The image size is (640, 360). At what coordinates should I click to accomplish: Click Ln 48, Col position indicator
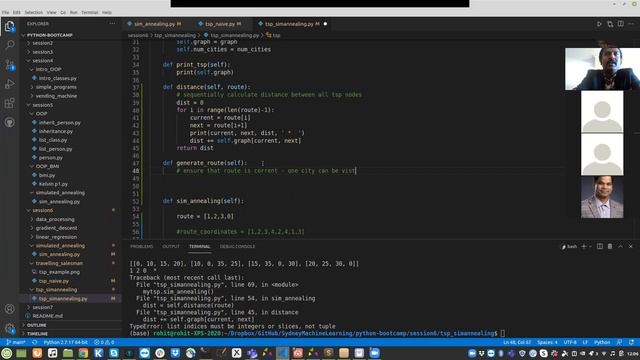[517, 342]
